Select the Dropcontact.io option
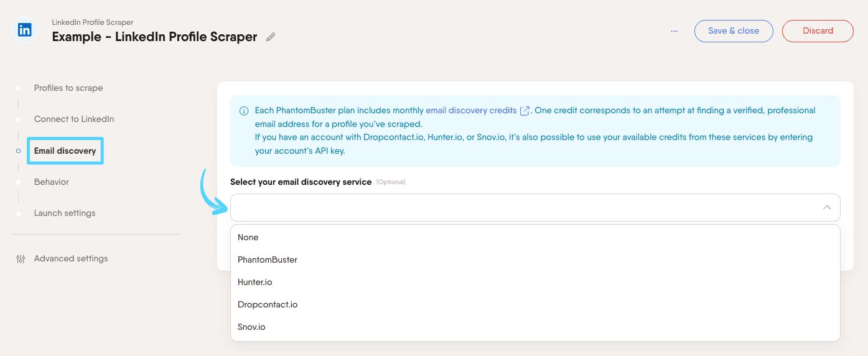The image size is (868, 356). (535, 304)
